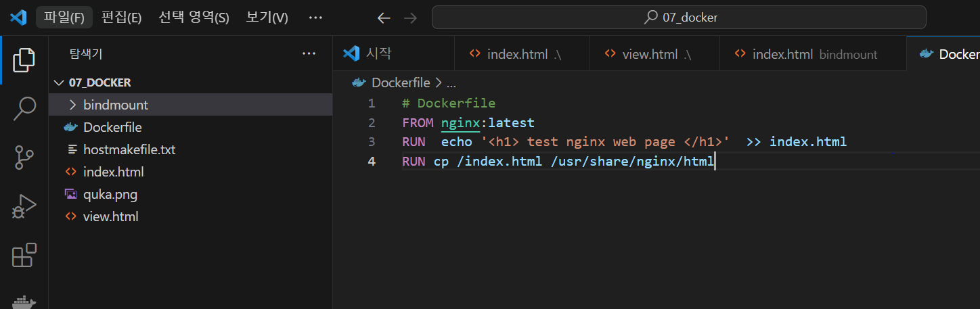This screenshot has height=309, width=980.
Task: Open the 선택 영역(S) menu
Action: click(194, 18)
